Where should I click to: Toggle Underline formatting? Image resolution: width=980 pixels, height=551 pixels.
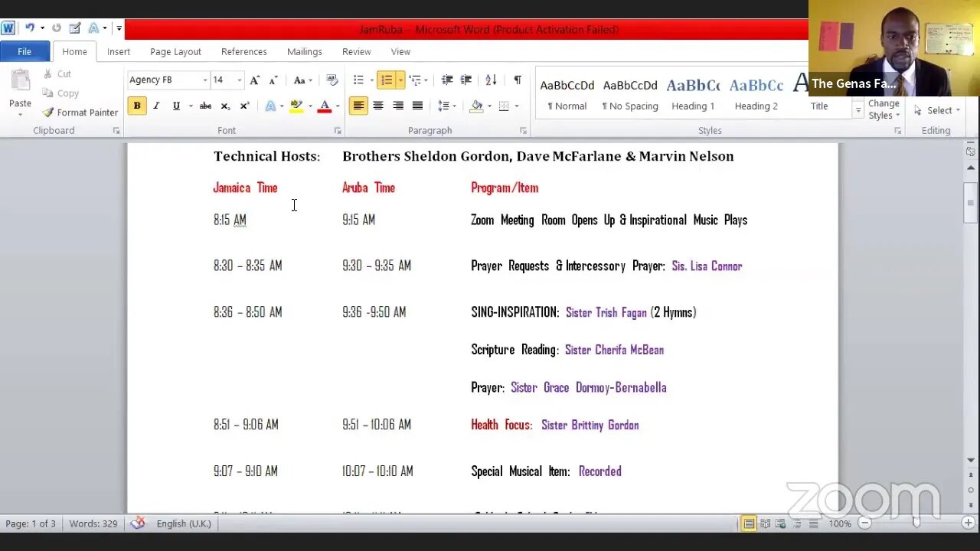pyautogui.click(x=176, y=106)
